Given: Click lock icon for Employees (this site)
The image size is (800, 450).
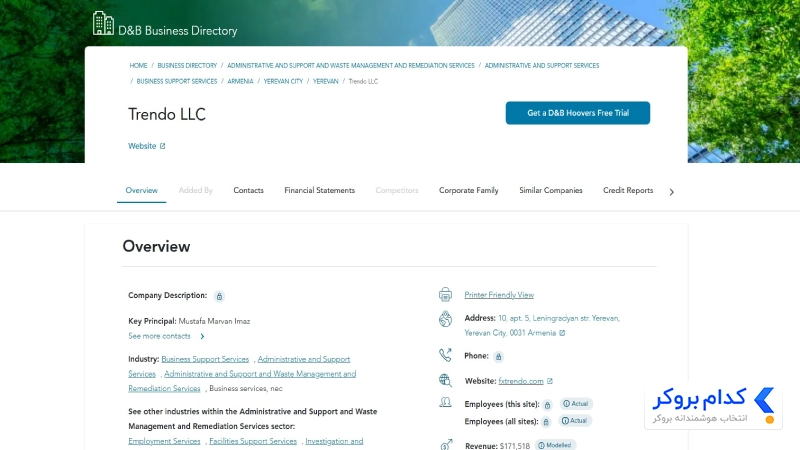Looking at the screenshot, I should pos(547,405).
